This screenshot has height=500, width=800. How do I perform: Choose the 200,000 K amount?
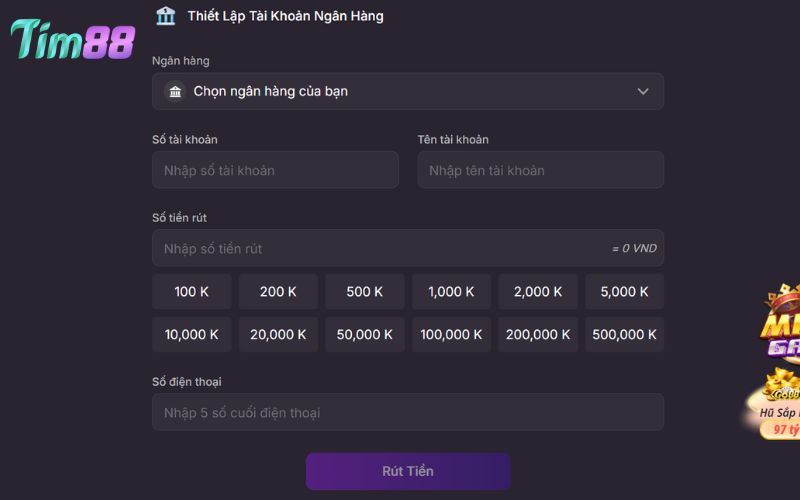click(x=538, y=335)
